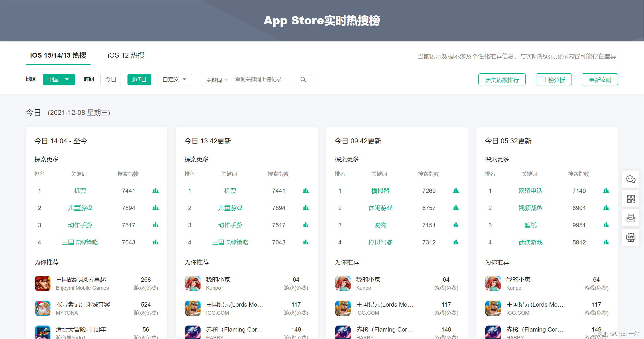
Task: Select the 今日 time filter
Action: tap(111, 80)
